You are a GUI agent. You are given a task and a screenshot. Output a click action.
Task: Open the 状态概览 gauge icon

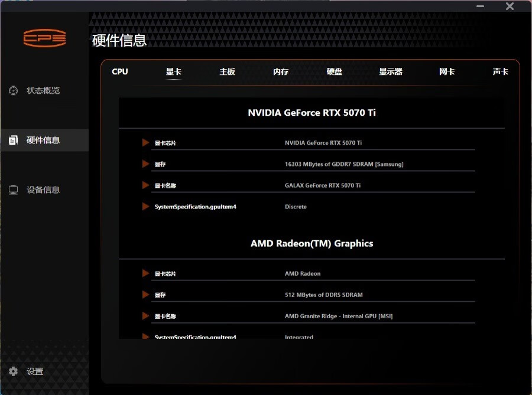coord(13,90)
